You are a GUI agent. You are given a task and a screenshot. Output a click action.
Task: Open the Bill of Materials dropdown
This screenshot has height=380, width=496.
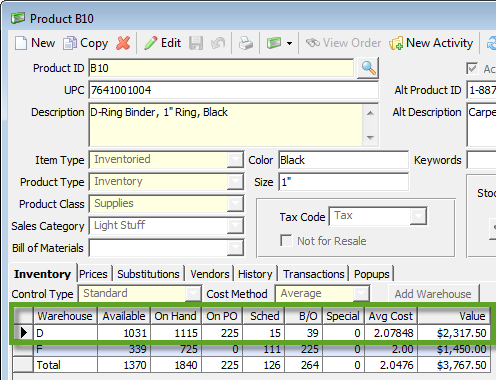coord(235,248)
